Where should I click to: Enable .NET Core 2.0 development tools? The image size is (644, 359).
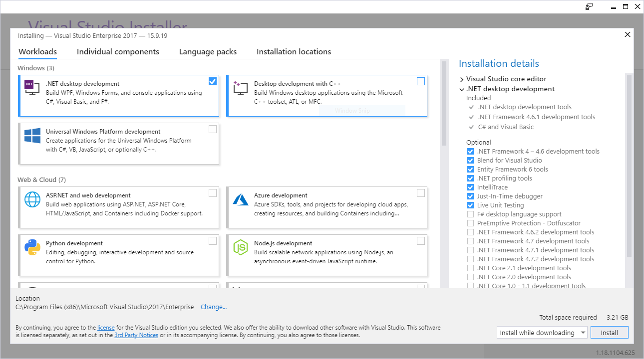coord(470,277)
